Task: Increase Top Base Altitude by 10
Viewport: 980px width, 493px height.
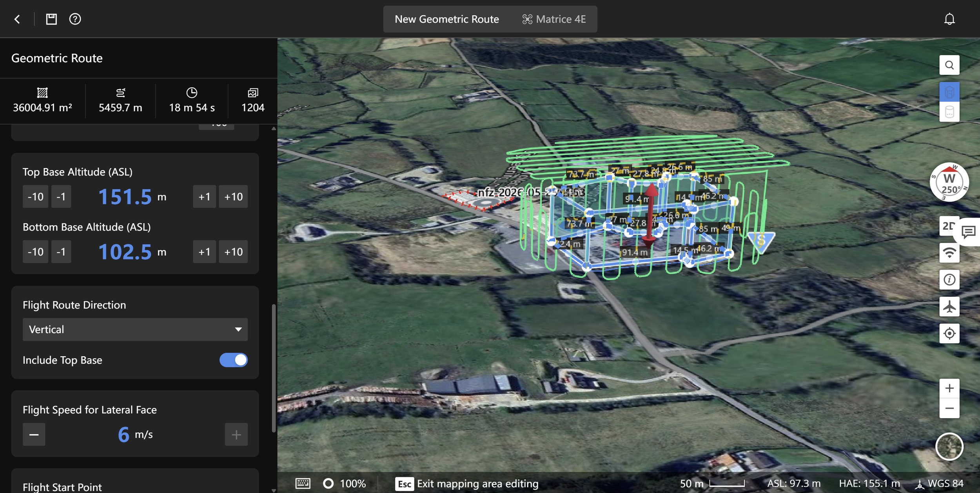Action: 233,196
